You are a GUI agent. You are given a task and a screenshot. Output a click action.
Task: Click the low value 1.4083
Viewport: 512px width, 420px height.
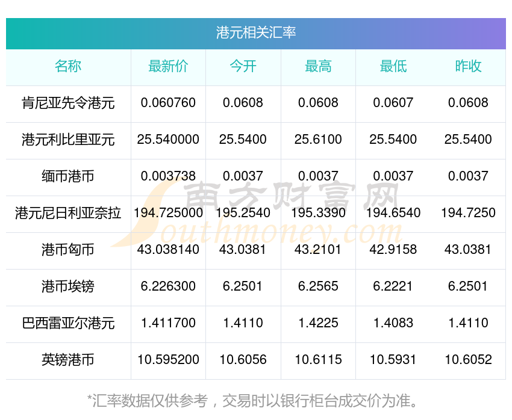393,323
